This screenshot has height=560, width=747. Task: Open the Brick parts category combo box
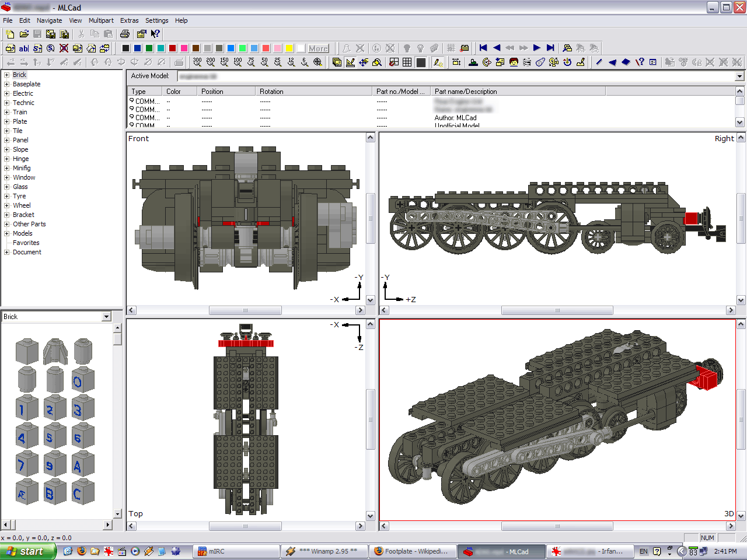[106, 316]
